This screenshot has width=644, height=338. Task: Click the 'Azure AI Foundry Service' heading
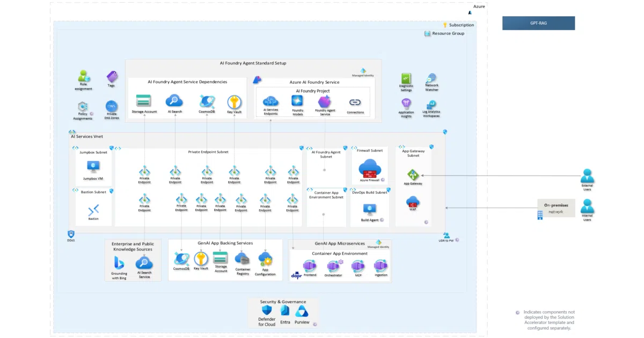pos(314,82)
